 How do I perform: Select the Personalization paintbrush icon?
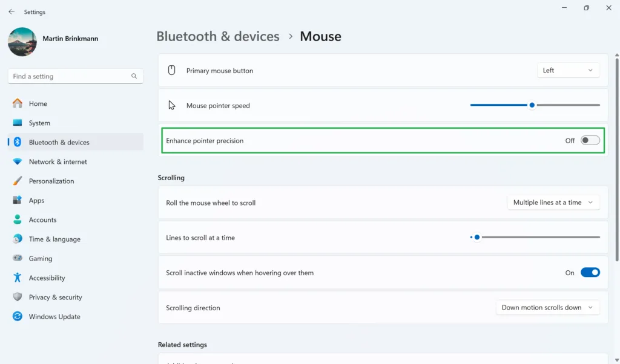click(18, 181)
